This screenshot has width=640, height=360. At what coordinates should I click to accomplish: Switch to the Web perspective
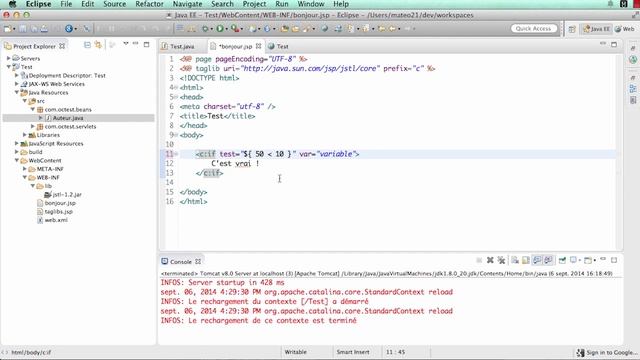pyautogui.click(x=625, y=29)
